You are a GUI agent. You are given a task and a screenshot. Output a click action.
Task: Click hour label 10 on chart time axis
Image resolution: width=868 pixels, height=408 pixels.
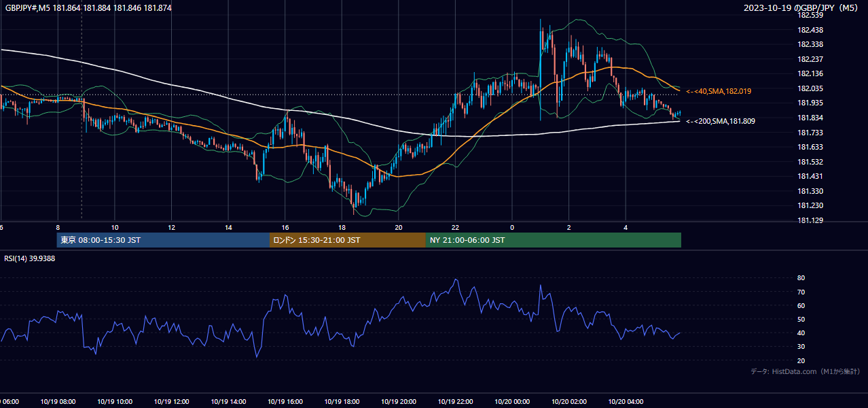115,227
